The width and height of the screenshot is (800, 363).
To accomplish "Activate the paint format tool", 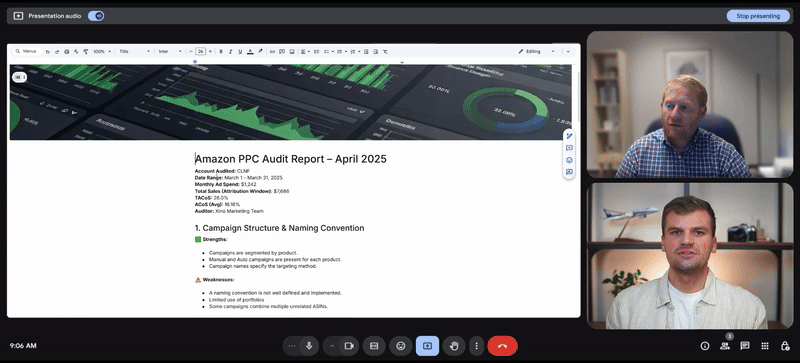I will coord(86,52).
